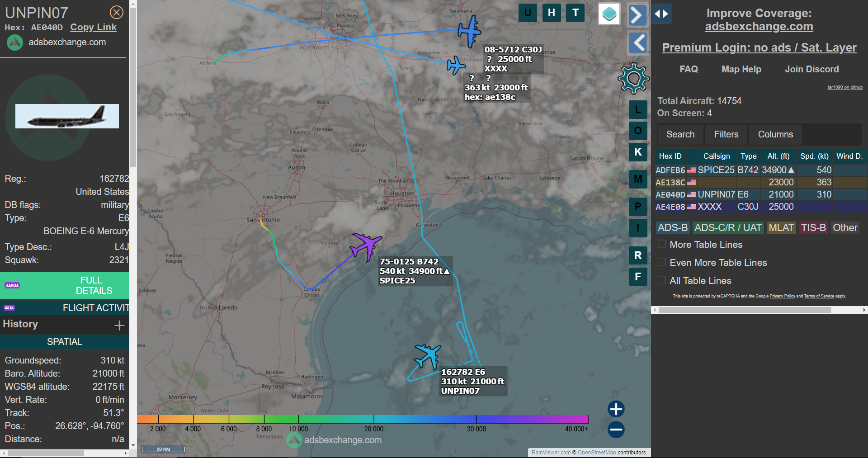Click the aircraft photo thumbnail
868x458 pixels.
tap(67, 116)
